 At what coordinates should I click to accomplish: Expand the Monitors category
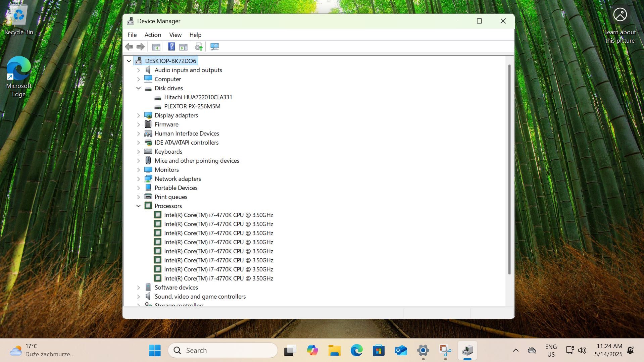click(x=138, y=170)
